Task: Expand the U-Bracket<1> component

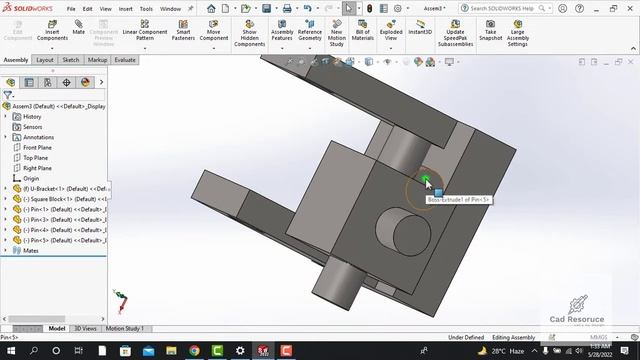Action: 5,189
